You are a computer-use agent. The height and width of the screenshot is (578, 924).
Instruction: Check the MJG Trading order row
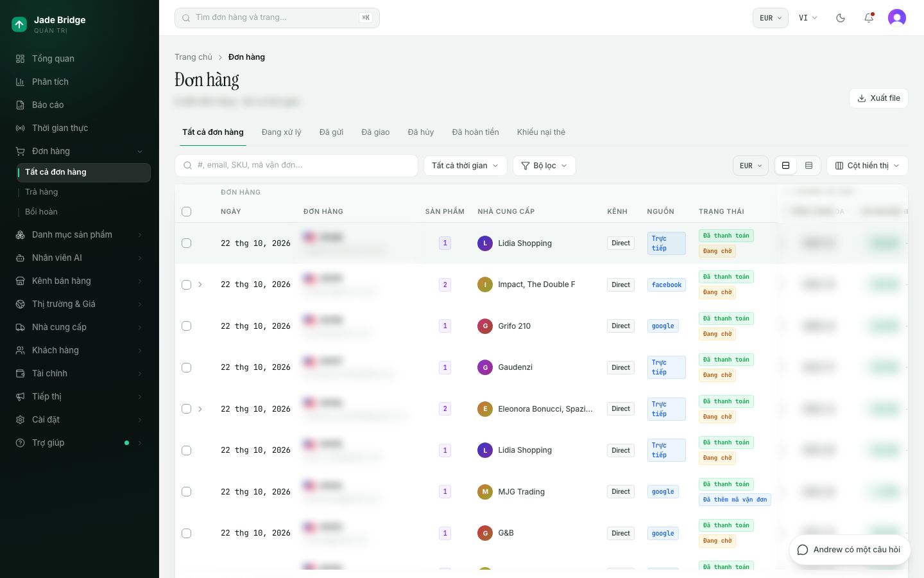[186, 492]
